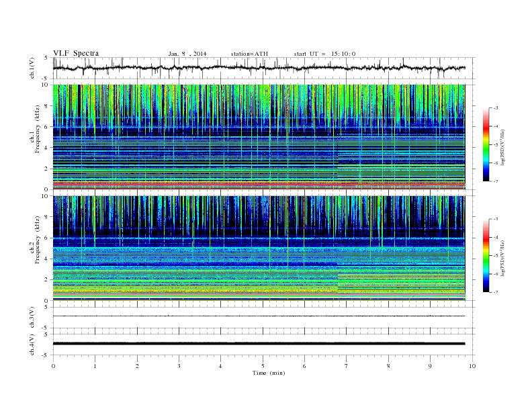The image size is (532, 411).
Task: Select the "Time (min)" axis label
Action: (x=269, y=373)
